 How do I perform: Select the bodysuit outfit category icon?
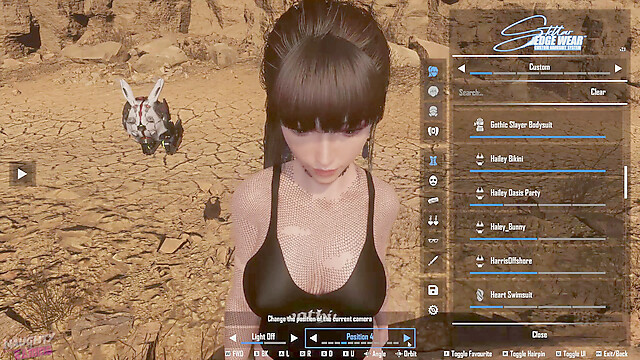click(433, 160)
